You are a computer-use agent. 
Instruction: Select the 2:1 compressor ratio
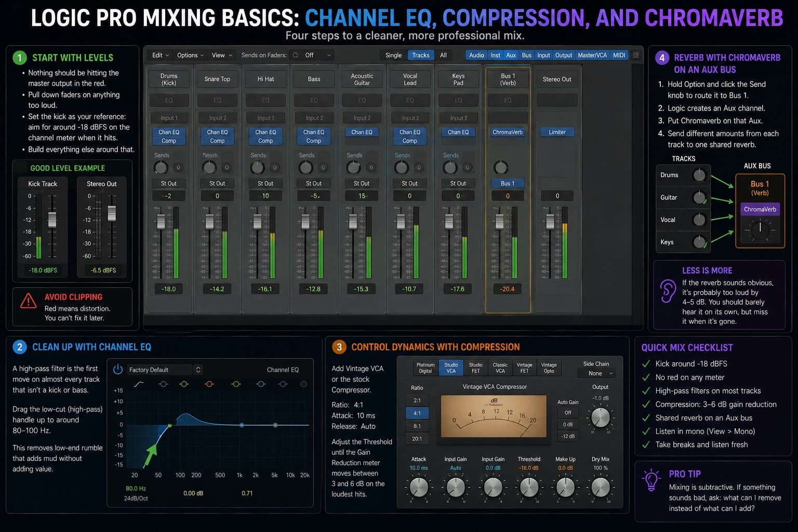[417, 401]
